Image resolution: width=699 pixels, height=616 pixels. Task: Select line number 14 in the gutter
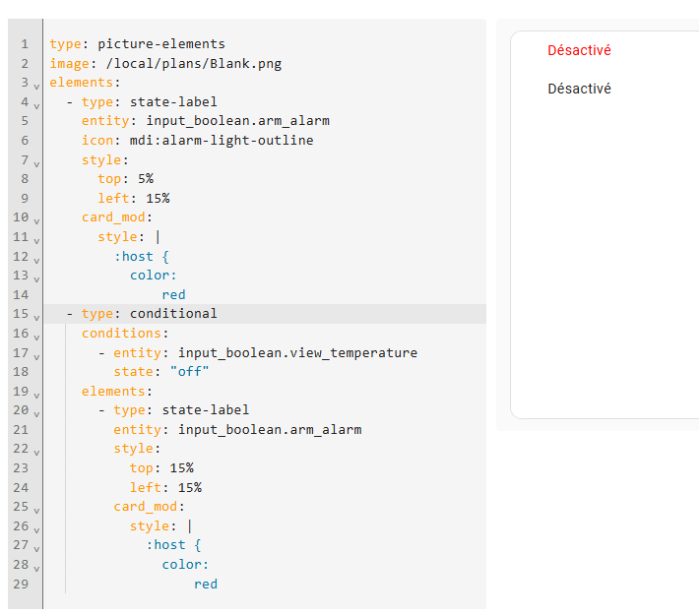pyautogui.click(x=21, y=294)
